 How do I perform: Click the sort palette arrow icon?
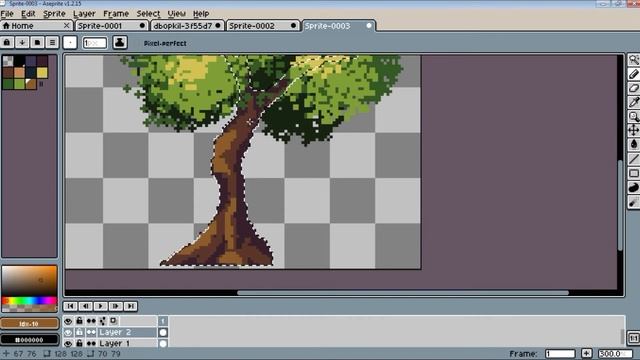(22, 42)
